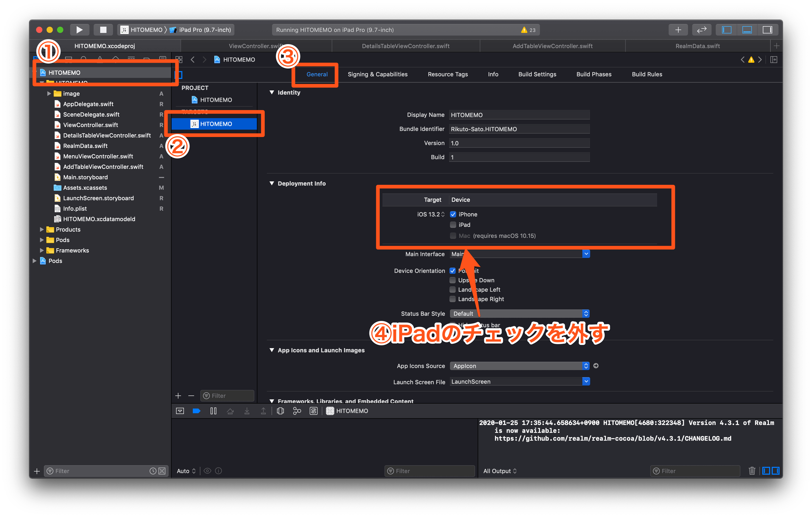Viewport: 812px width, 517px height.
Task: Click the Display Name field
Action: [519, 115]
